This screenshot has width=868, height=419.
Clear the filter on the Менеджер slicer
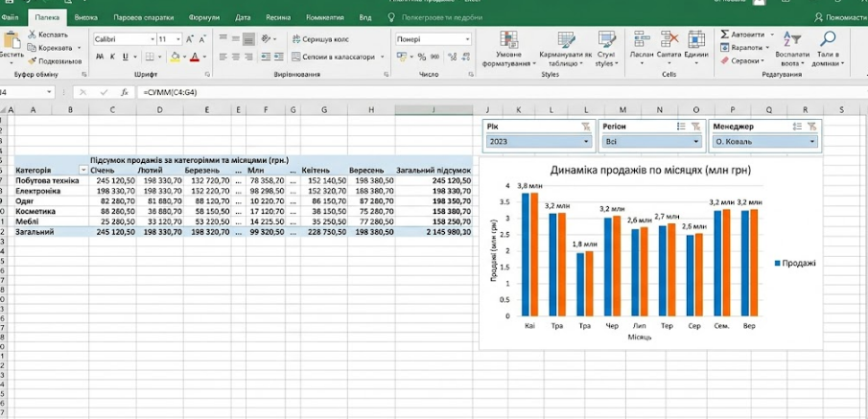pyautogui.click(x=811, y=127)
